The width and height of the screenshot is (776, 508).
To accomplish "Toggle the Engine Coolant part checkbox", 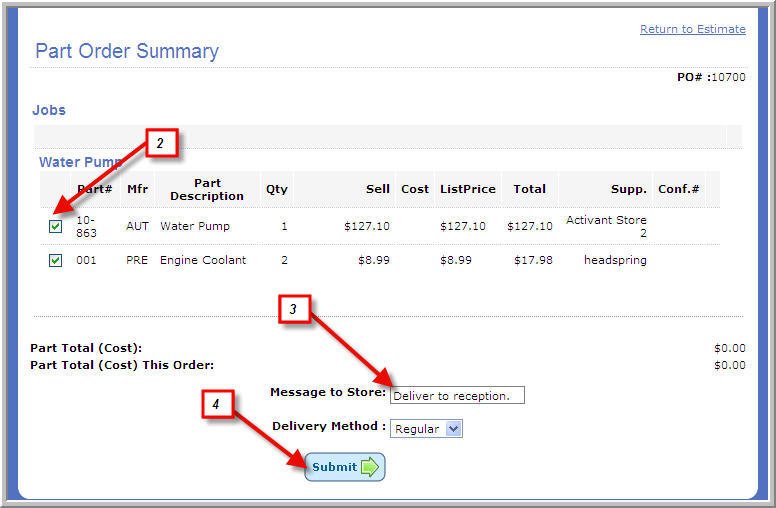I will 56,260.
